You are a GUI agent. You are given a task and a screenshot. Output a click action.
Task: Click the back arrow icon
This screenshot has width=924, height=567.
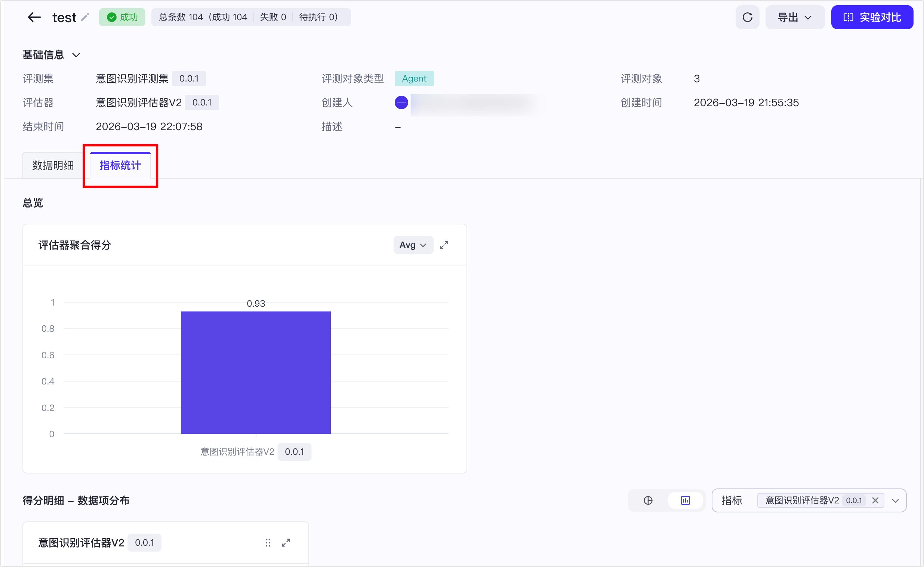(x=34, y=17)
